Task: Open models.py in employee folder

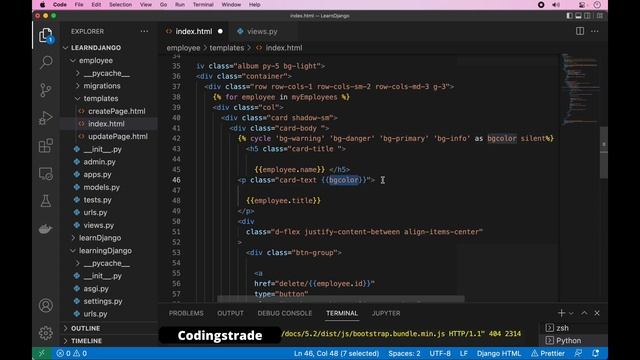Action: 101,187
